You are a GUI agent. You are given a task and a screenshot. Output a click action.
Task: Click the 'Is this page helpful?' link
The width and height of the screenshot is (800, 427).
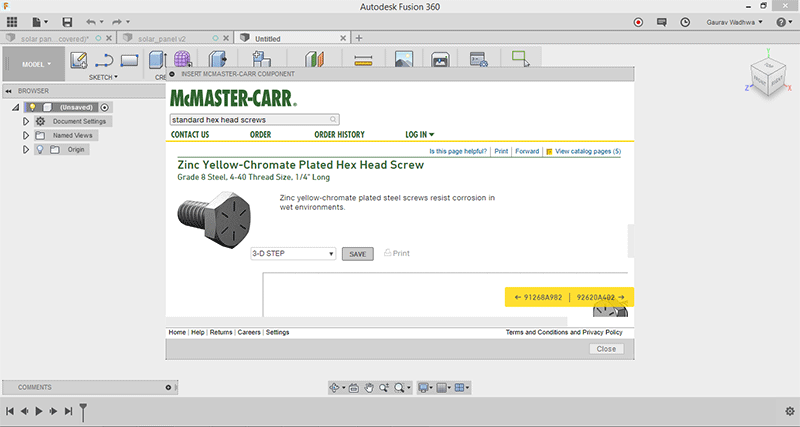(458, 151)
